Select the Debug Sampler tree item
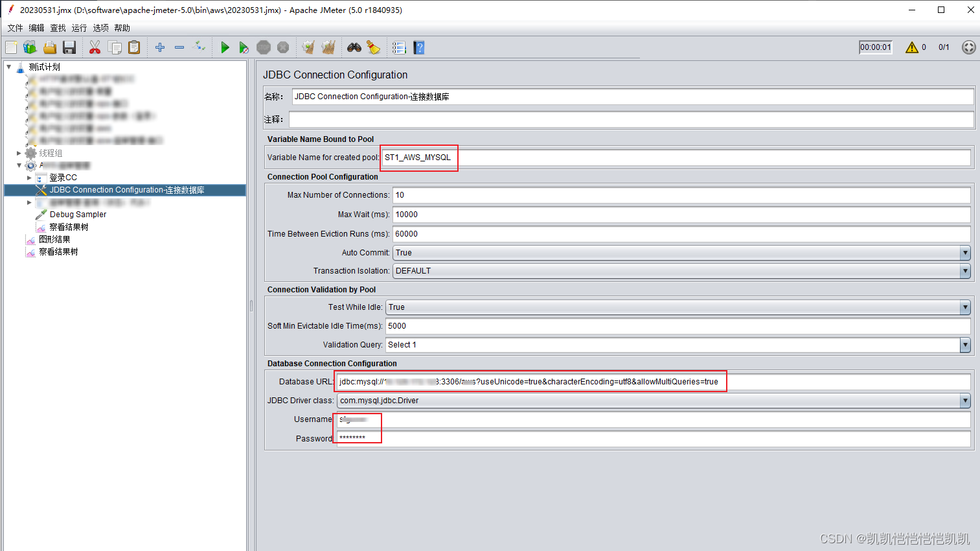 click(78, 215)
